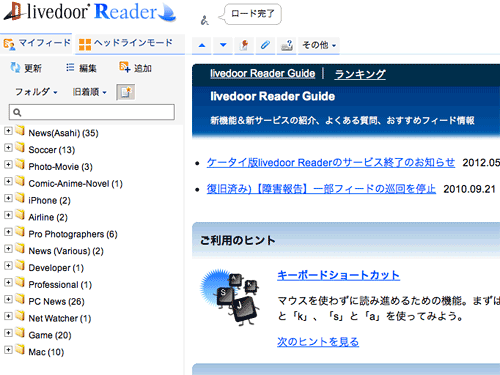
Task: Click the Developer folder icon
Action: pos(20,265)
